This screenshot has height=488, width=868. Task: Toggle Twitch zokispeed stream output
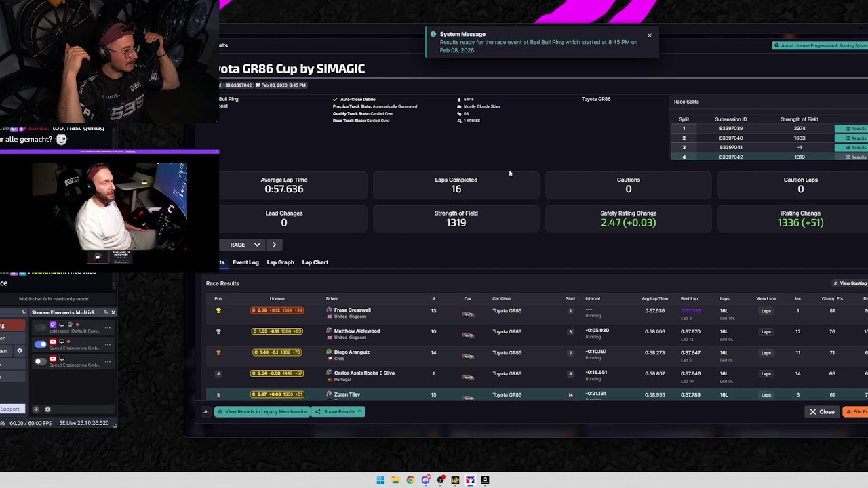41,327
